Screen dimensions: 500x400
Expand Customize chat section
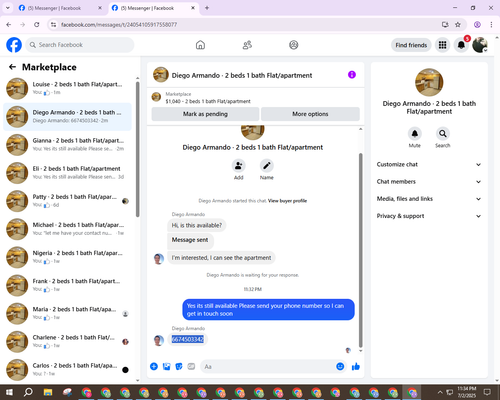click(x=429, y=164)
